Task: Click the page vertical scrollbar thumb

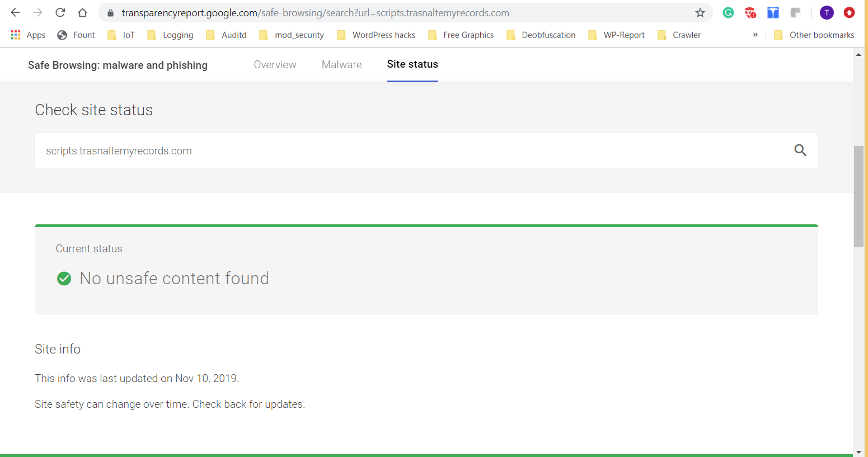Action: click(858, 196)
